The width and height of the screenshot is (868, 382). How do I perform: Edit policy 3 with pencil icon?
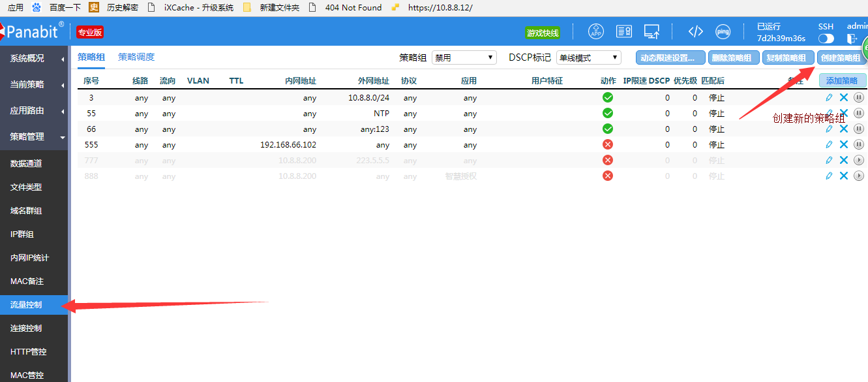click(x=829, y=98)
